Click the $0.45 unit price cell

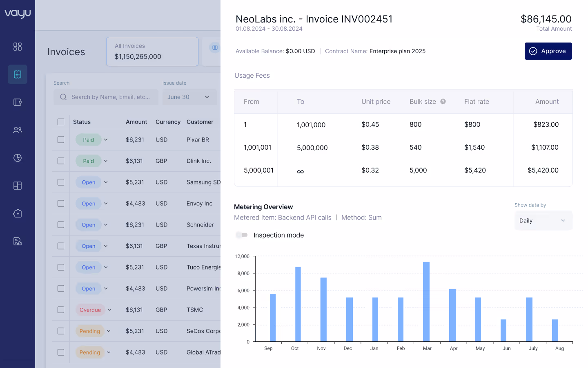click(x=370, y=124)
